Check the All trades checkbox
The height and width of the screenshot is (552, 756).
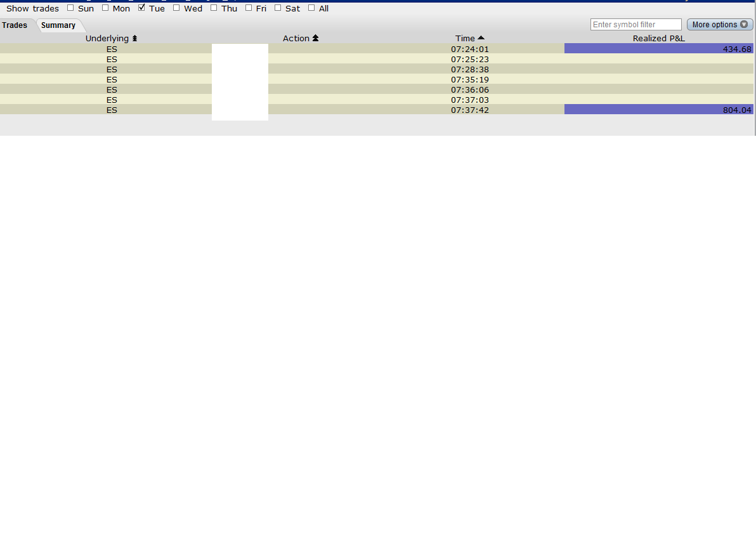coord(311,8)
